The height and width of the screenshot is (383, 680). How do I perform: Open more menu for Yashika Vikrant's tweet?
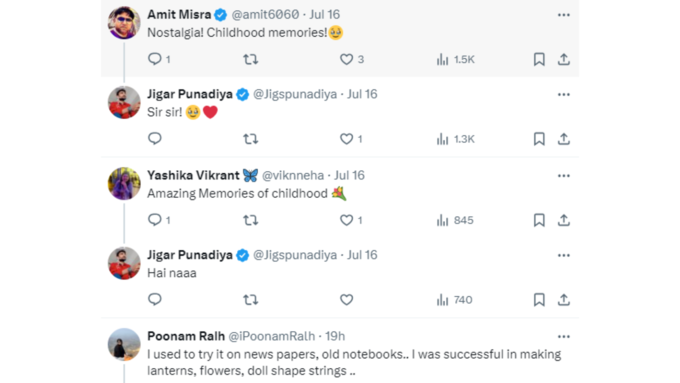[x=564, y=176]
